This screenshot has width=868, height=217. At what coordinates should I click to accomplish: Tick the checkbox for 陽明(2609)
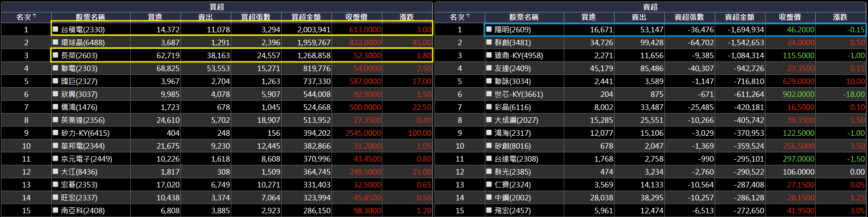pyautogui.click(x=489, y=29)
